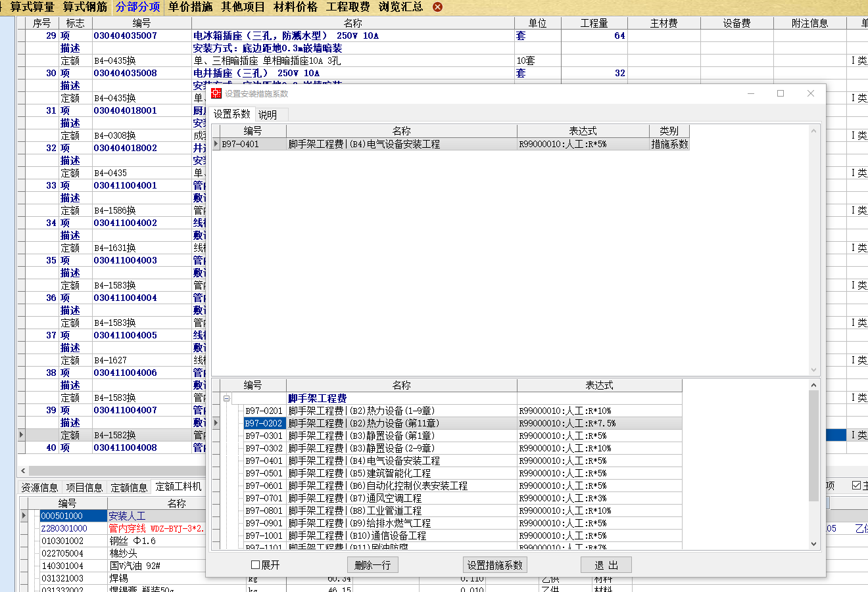Open the 浏览汇总 tab

click(401, 7)
